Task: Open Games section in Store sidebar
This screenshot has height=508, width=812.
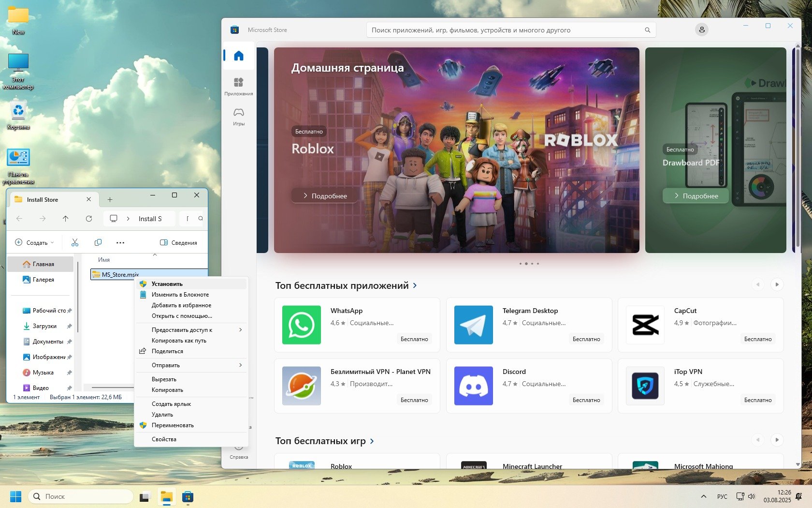Action: 238,116
